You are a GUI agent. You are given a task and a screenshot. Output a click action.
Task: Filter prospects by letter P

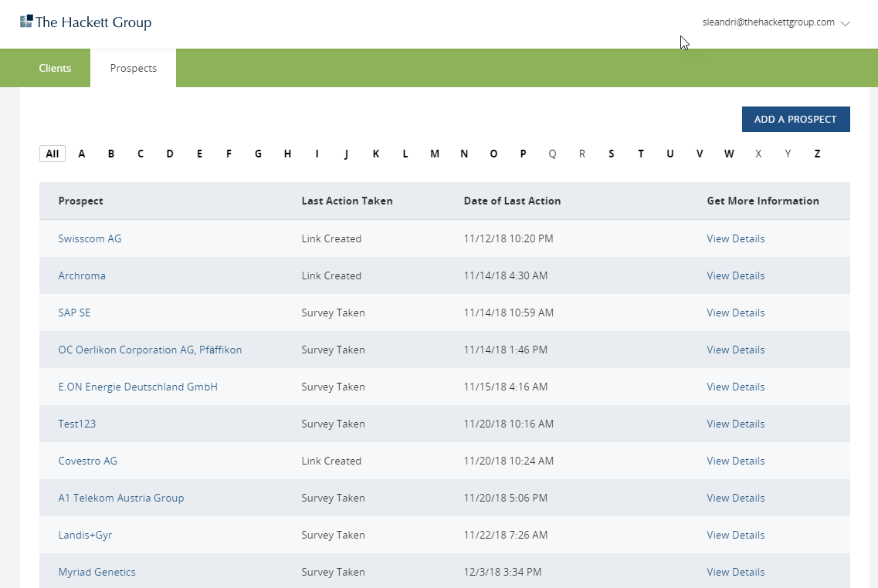point(523,154)
